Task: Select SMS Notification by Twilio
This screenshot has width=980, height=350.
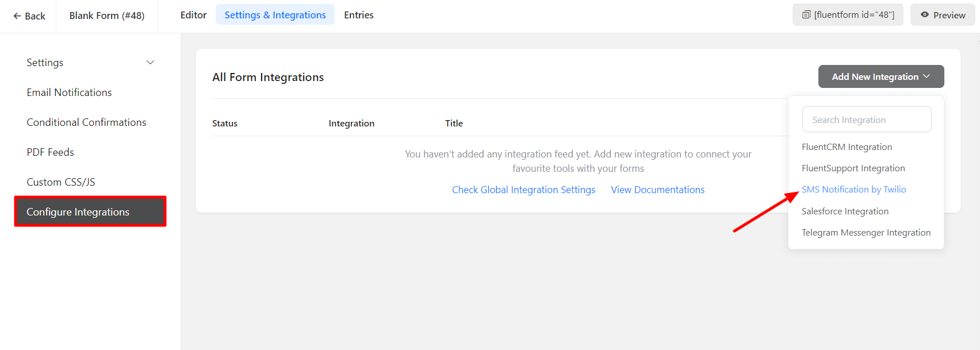Action: coord(853,190)
